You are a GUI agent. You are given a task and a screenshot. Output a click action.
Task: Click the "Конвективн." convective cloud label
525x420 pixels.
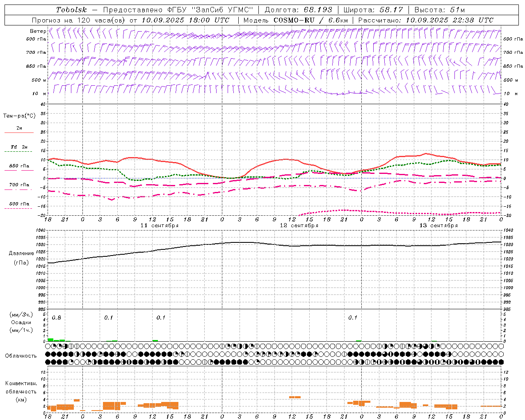click(21, 383)
